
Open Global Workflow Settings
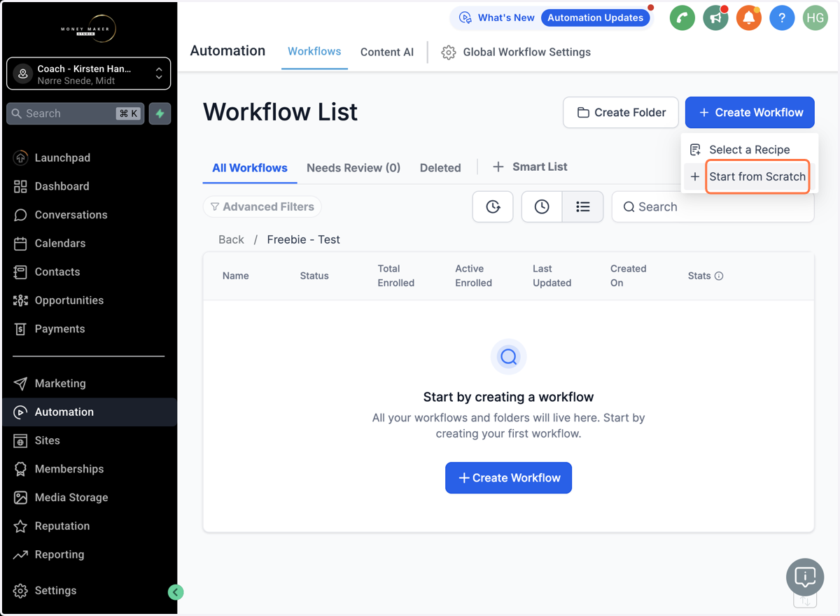[x=516, y=52]
